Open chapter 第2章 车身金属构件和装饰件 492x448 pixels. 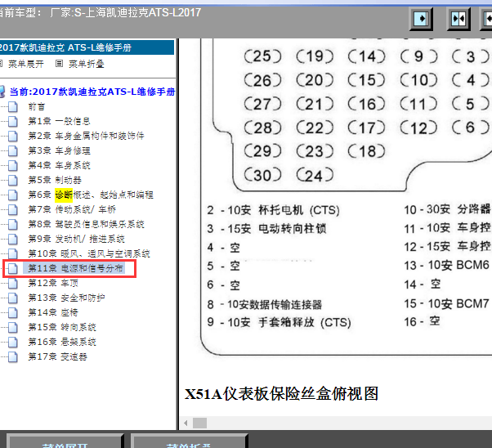click(x=87, y=136)
